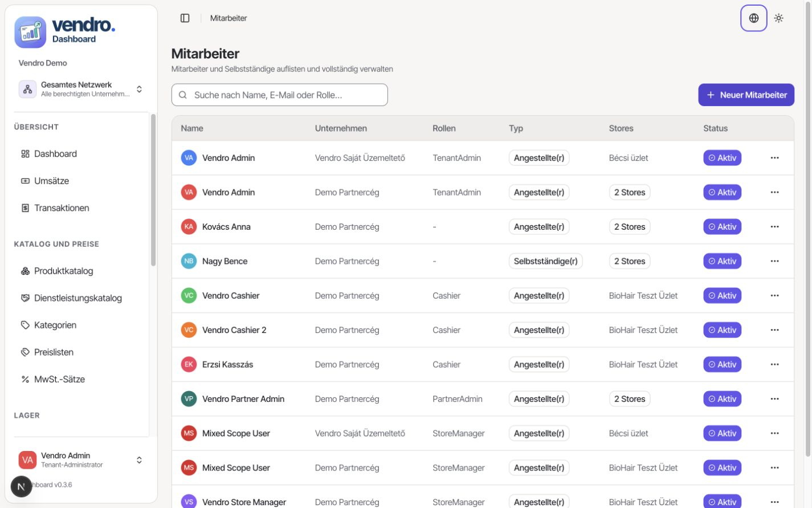Click the name Vendro Partner Admin
This screenshot has height=508, width=812.
243,399
